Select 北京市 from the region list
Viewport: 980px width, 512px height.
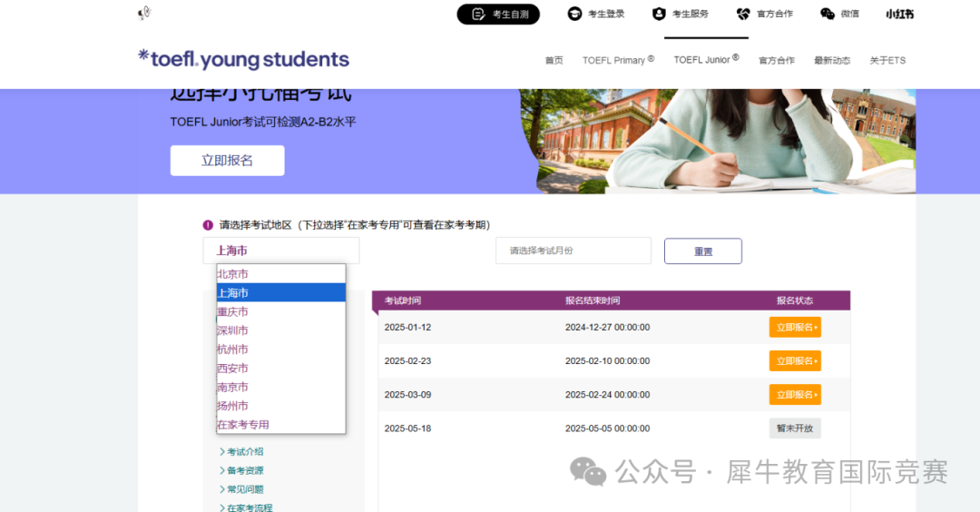tap(281, 274)
